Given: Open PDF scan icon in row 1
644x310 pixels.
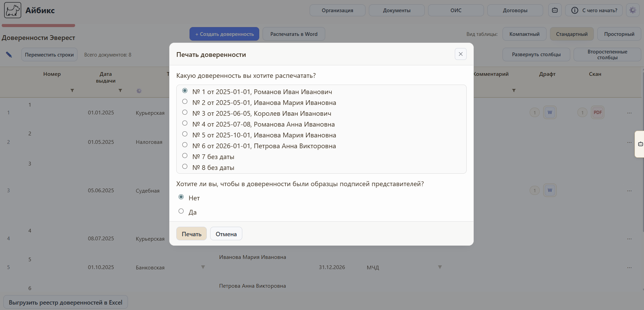Looking at the screenshot, I should pos(598,112).
